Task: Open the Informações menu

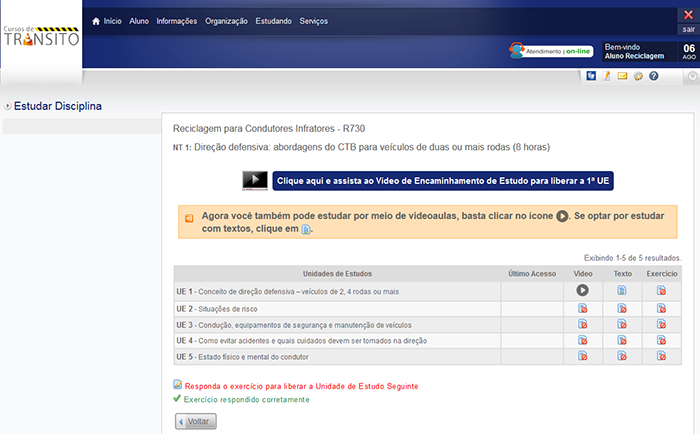Action: click(x=176, y=21)
